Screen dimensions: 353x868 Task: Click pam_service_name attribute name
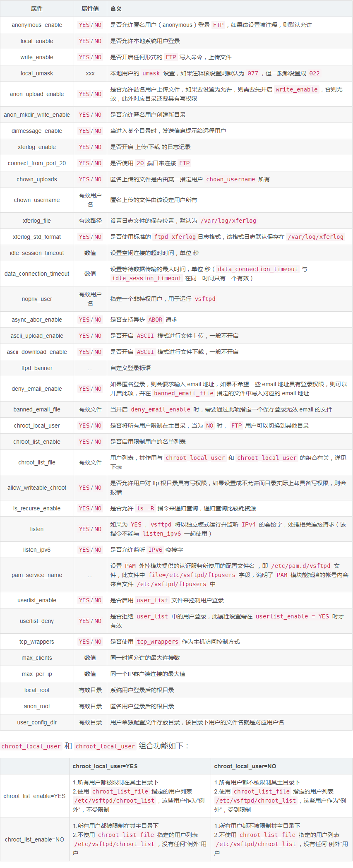click(x=37, y=575)
